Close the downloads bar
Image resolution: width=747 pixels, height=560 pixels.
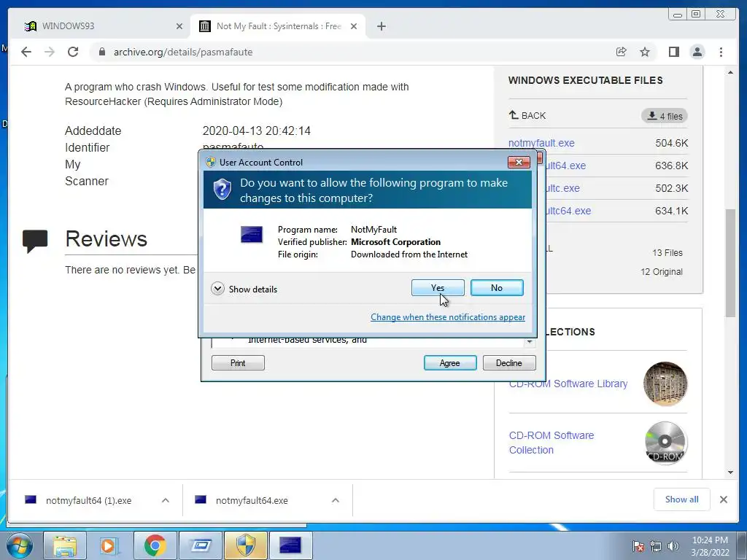723,499
